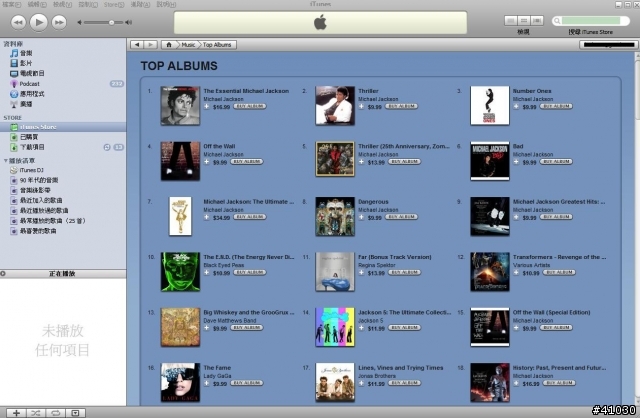Select Music in the breadcrumb
The height and width of the screenshot is (418, 640).
coord(188,44)
